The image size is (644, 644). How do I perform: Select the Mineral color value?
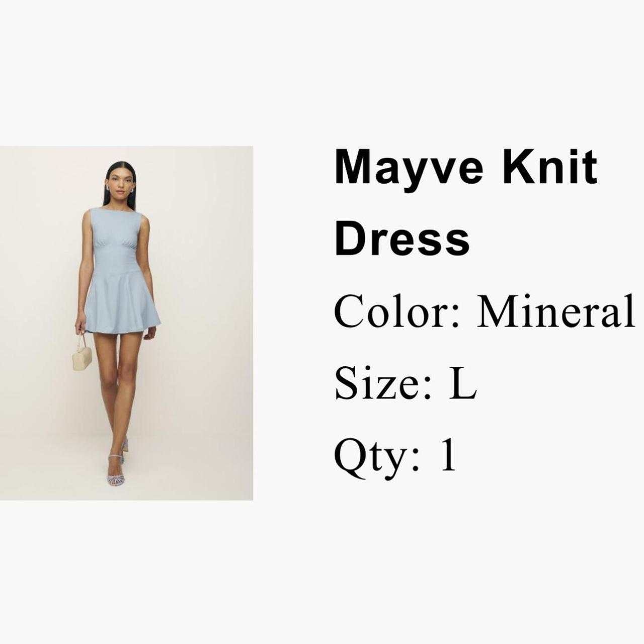tap(556, 310)
